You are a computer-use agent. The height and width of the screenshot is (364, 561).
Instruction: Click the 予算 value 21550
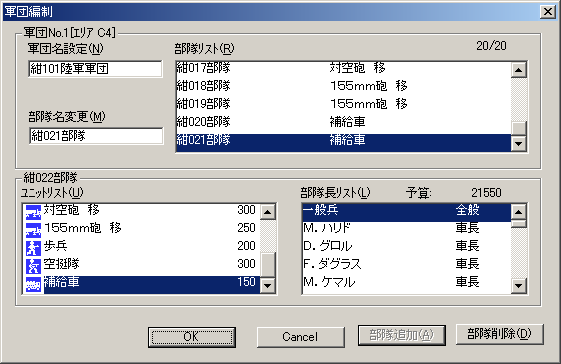point(486,193)
